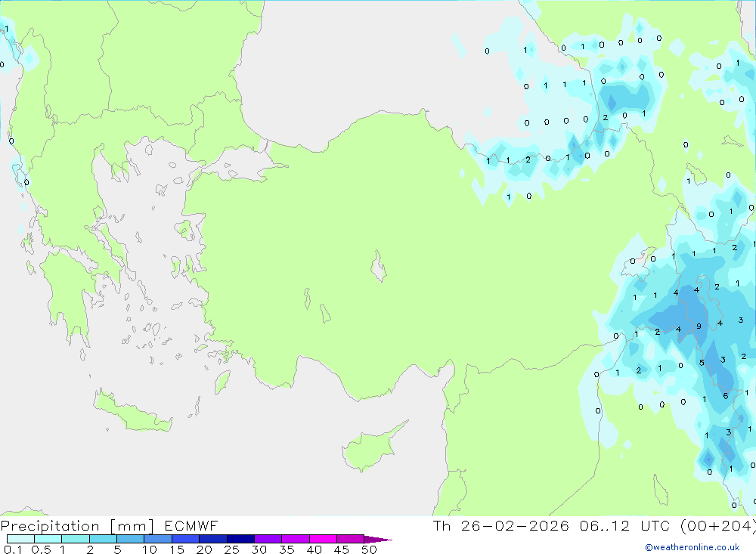Select the 45–50 mm legend swatch
The image size is (756, 554).
tap(351, 539)
